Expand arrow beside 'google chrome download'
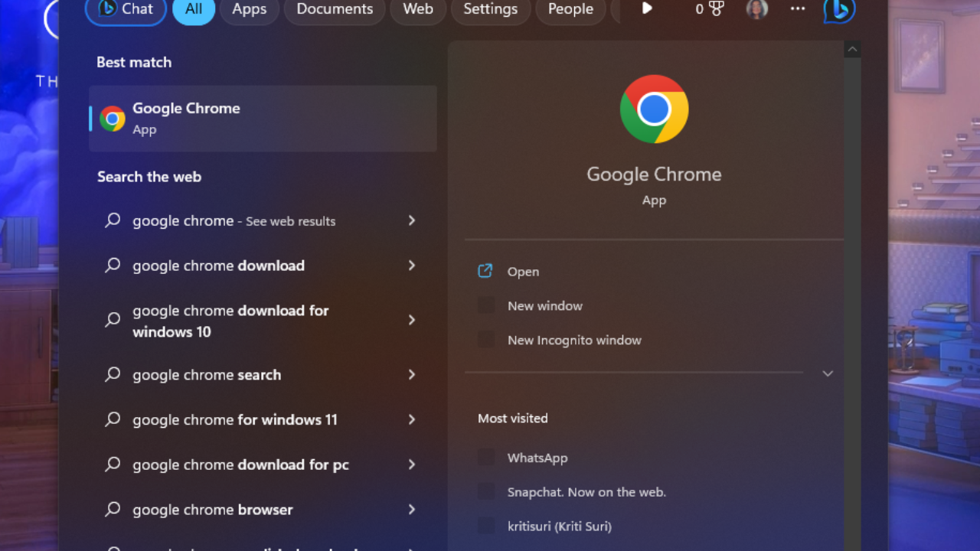This screenshot has height=551, width=980. pyautogui.click(x=412, y=266)
